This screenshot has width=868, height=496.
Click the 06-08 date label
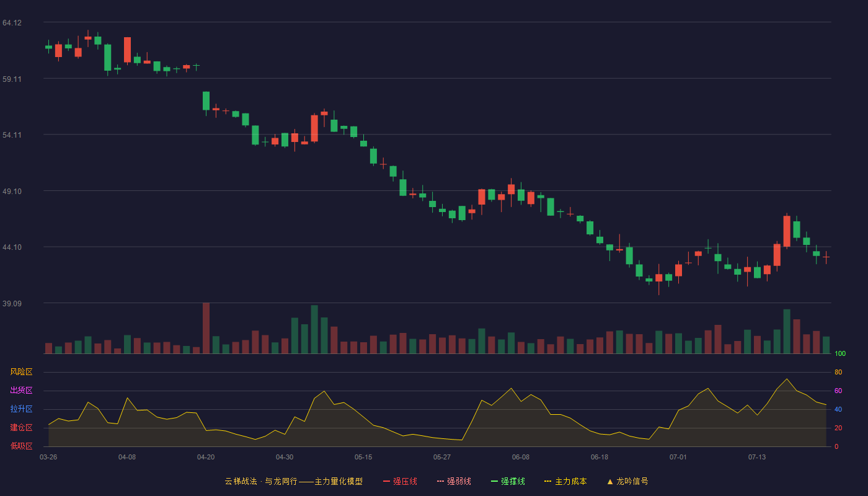pyautogui.click(x=521, y=457)
